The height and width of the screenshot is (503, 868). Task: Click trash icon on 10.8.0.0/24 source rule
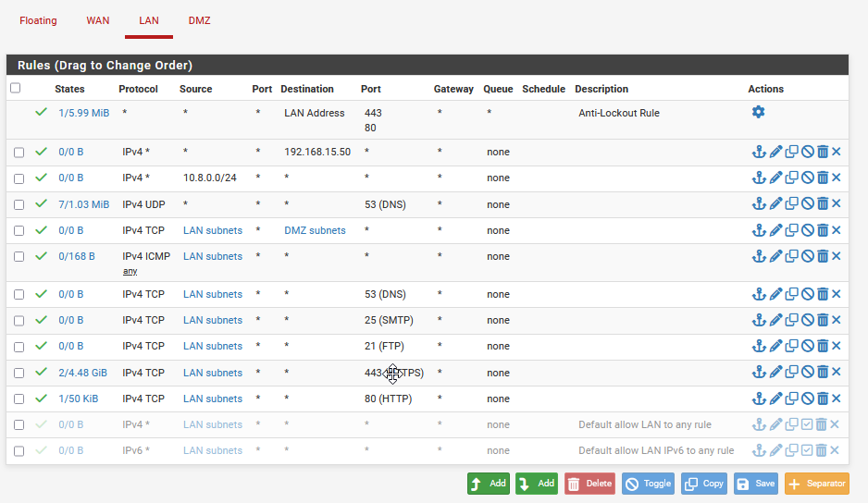tap(822, 178)
